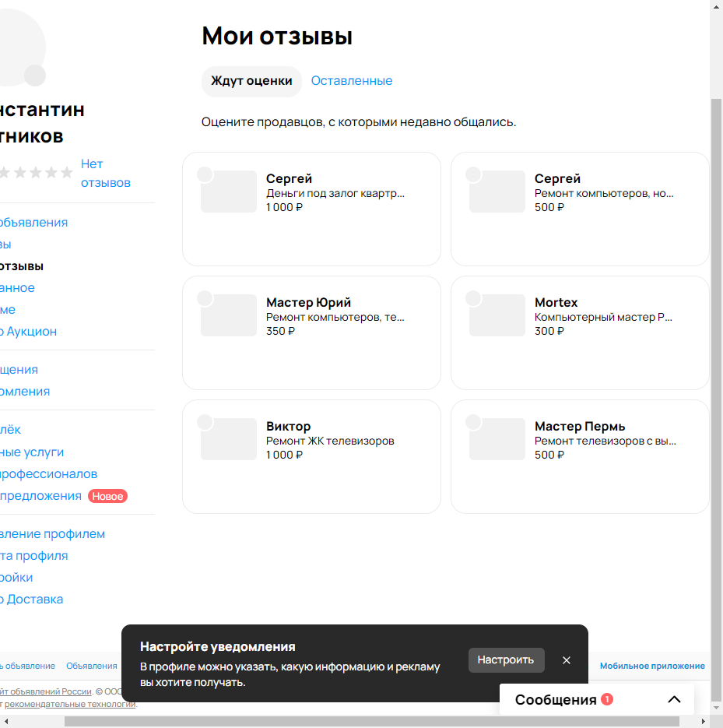
Task: Open Сергей's Ремонт компьютеров 500 ₽ card
Action: [x=580, y=209]
